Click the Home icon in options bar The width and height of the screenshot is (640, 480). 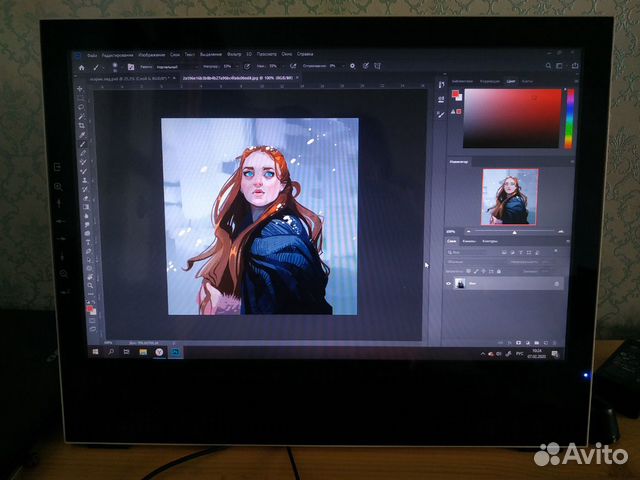coord(82,67)
